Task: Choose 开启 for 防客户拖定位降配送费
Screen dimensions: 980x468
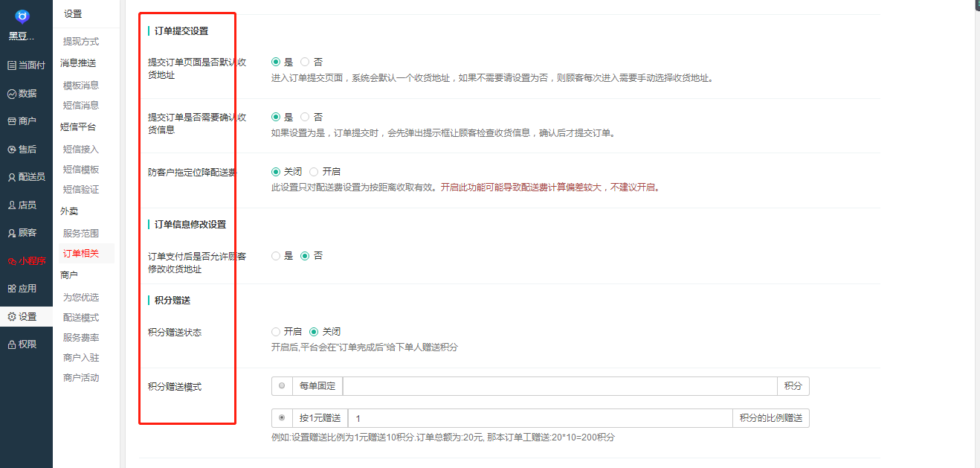Action: pyautogui.click(x=314, y=172)
